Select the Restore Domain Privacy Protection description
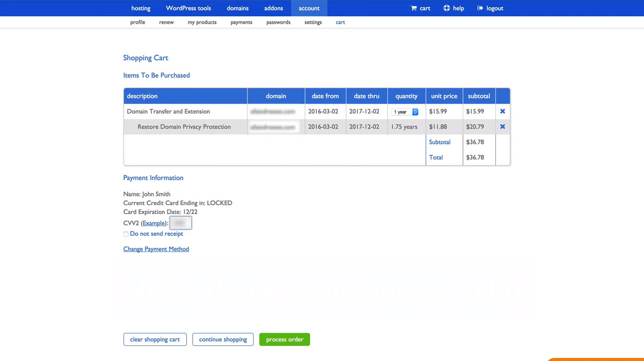644x361 pixels. click(x=184, y=127)
